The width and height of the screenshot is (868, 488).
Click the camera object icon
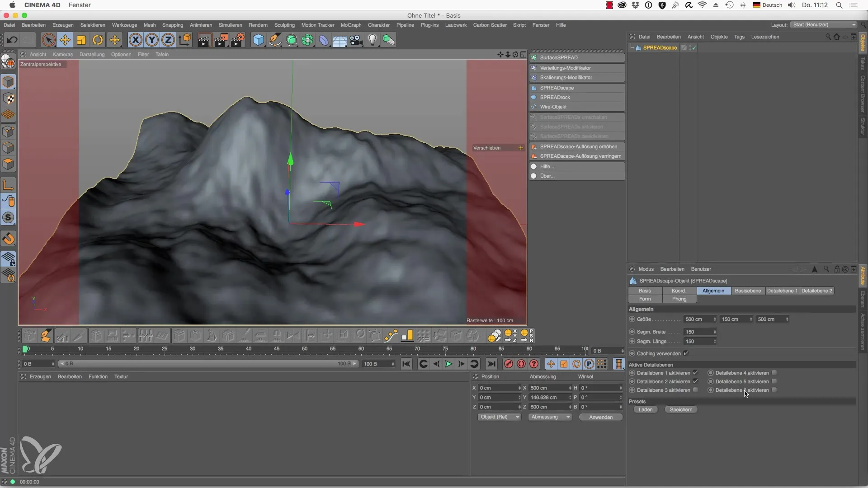tap(356, 40)
